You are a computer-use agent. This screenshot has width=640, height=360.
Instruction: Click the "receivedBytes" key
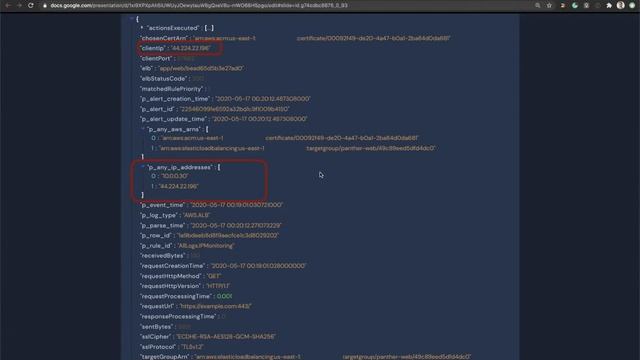tap(162, 256)
